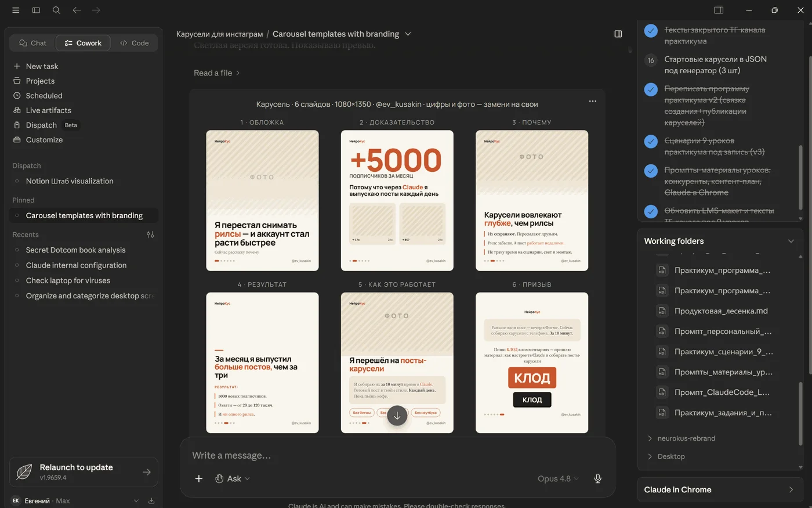Collapse the Working folders section
Screen dimensions: 812x508
(791, 241)
